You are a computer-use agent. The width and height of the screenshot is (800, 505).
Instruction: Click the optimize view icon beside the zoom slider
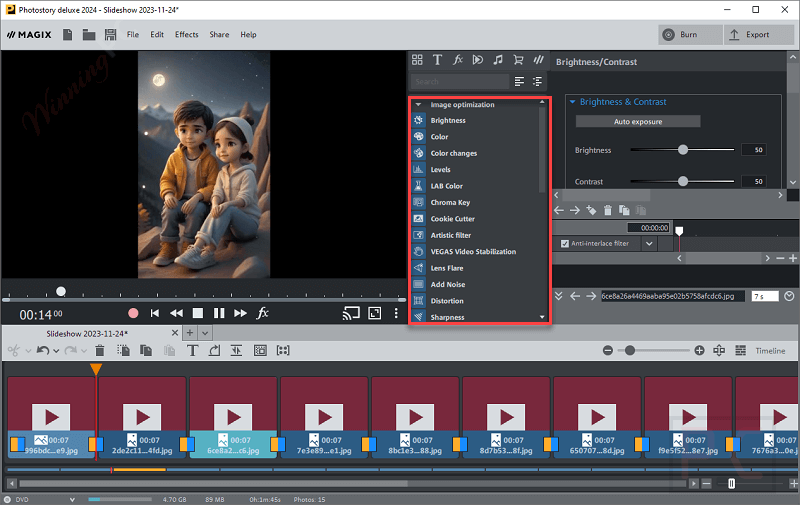[x=719, y=350]
